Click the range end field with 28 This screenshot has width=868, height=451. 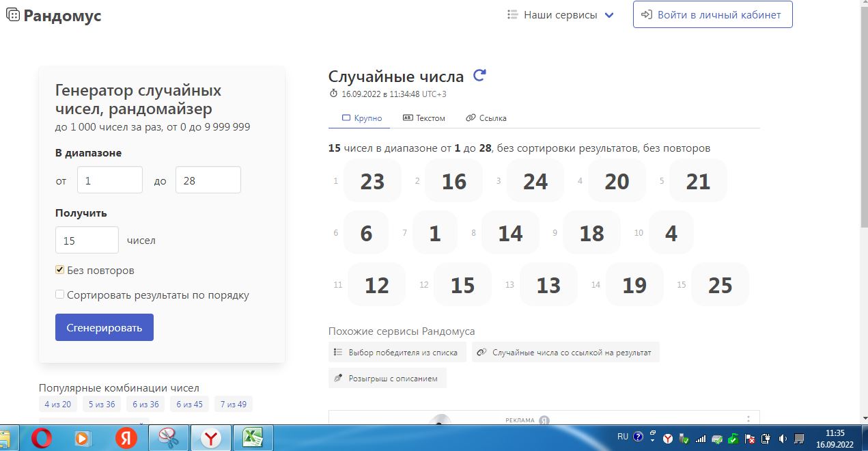[208, 180]
